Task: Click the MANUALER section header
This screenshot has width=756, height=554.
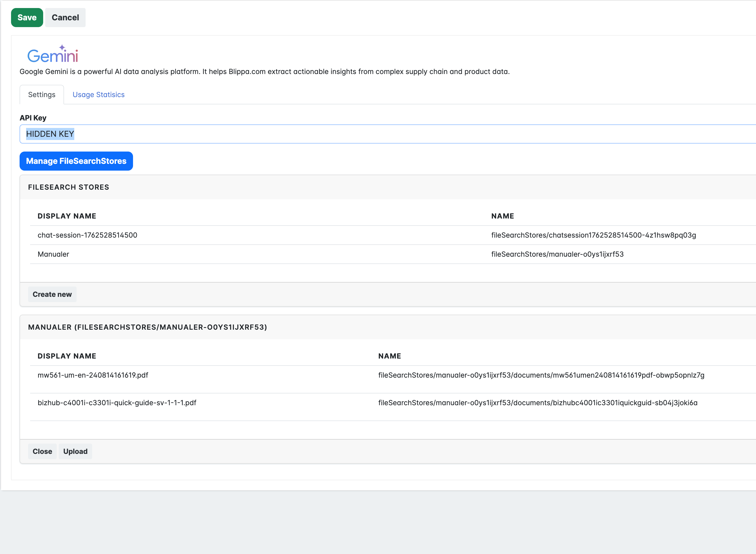Action: pyautogui.click(x=148, y=327)
